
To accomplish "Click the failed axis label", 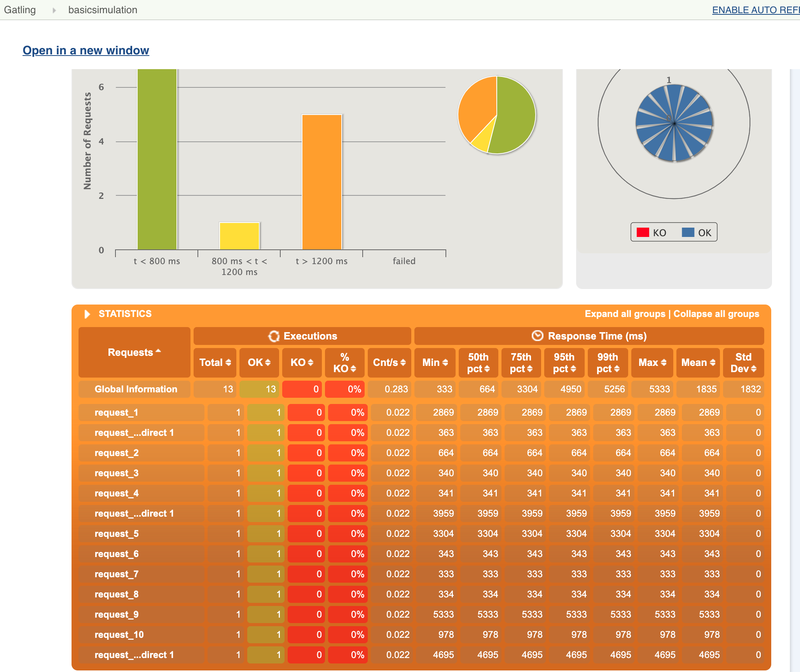I will (404, 261).
